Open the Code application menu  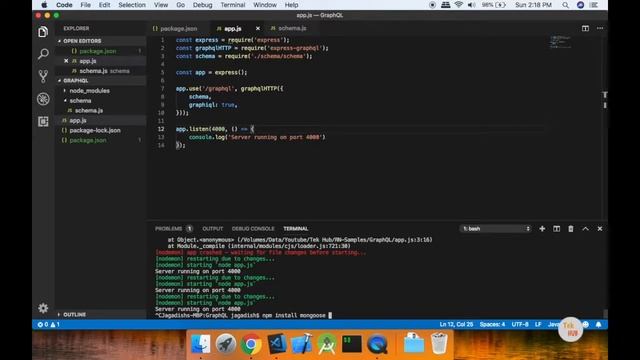coord(64,5)
